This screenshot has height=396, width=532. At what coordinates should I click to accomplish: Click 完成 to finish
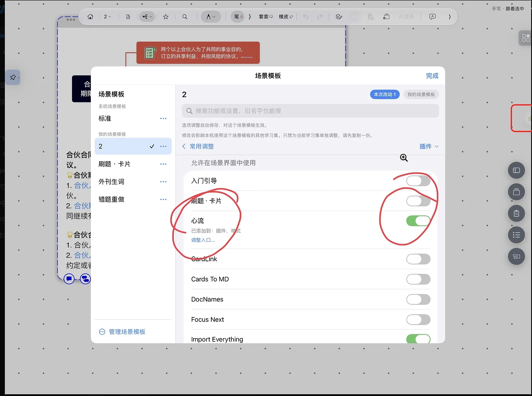pos(432,76)
